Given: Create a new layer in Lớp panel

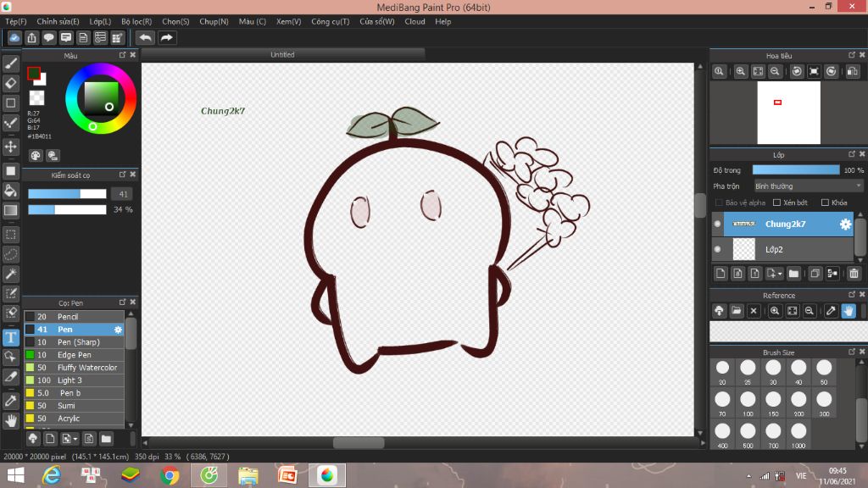Looking at the screenshot, I should (721, 274).
